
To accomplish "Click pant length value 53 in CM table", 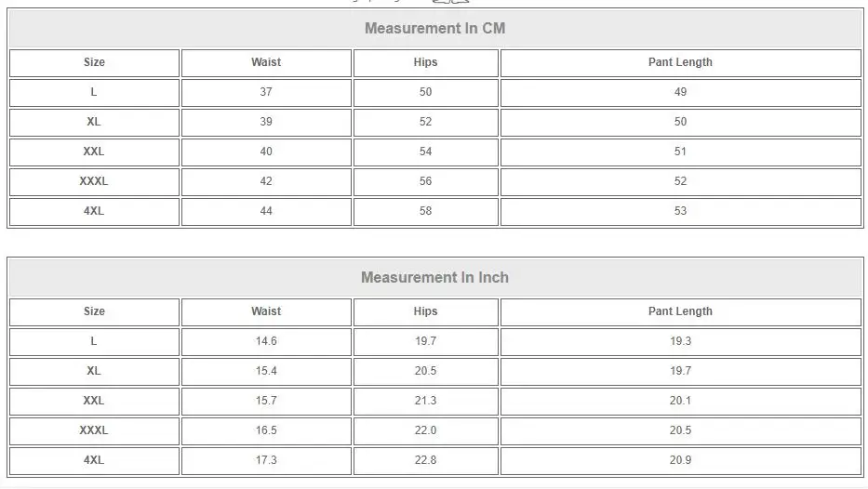I will (x=680, y=211).
